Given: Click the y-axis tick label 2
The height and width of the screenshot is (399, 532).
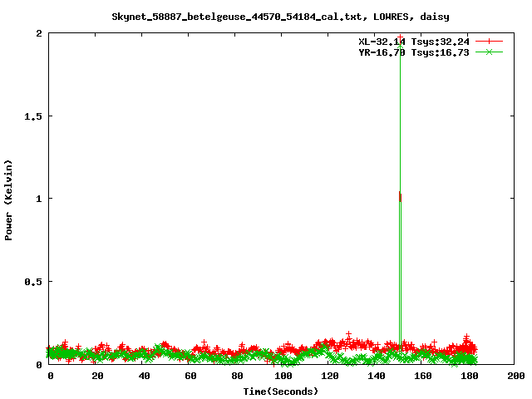Looking at the screenshot, I should coord(39,33).
